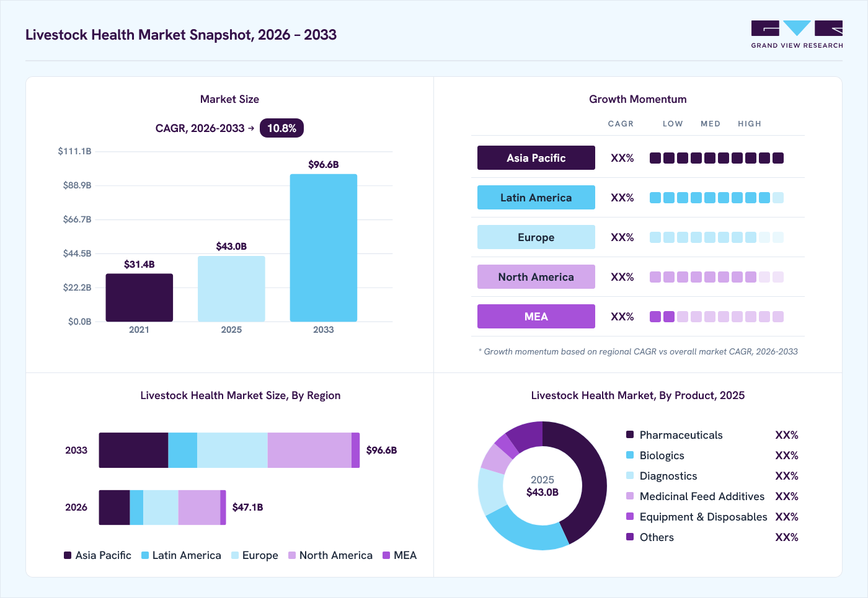Click the "$47.1B" total for 2026
This screenshot has height=598, width=868.
point(248,508)
